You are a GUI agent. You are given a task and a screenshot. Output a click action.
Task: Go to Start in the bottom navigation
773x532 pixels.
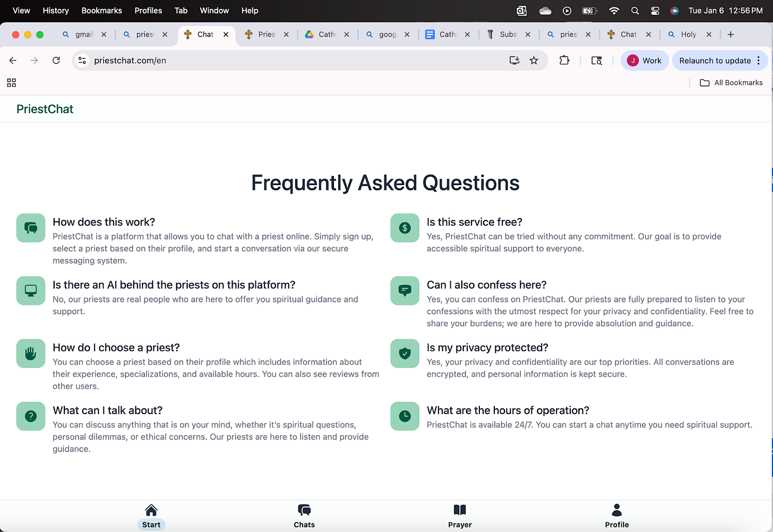point(151,517)
